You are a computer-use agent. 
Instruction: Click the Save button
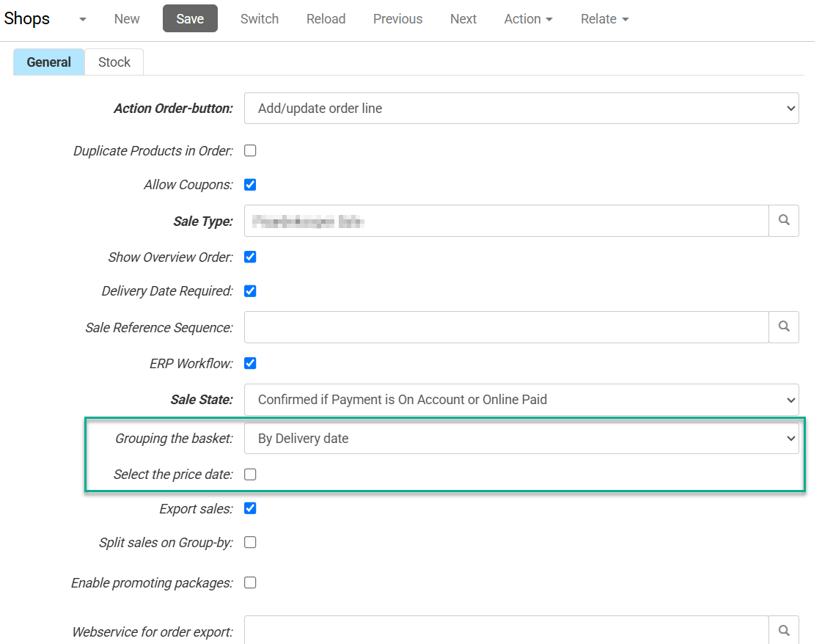190,19
